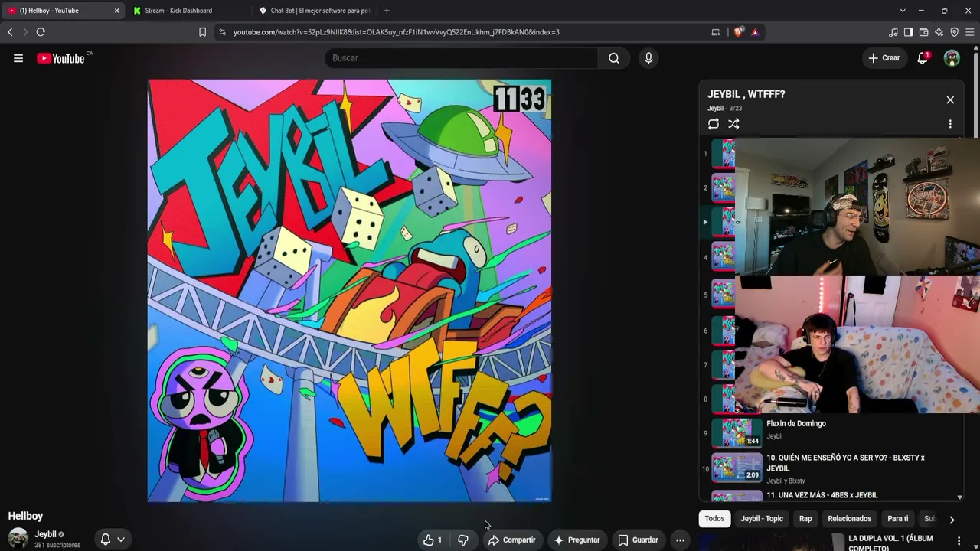Click the JEYBIL, WTFFF? album cover video
This screenshot has width=980, height=551.
tap(349, 291)
